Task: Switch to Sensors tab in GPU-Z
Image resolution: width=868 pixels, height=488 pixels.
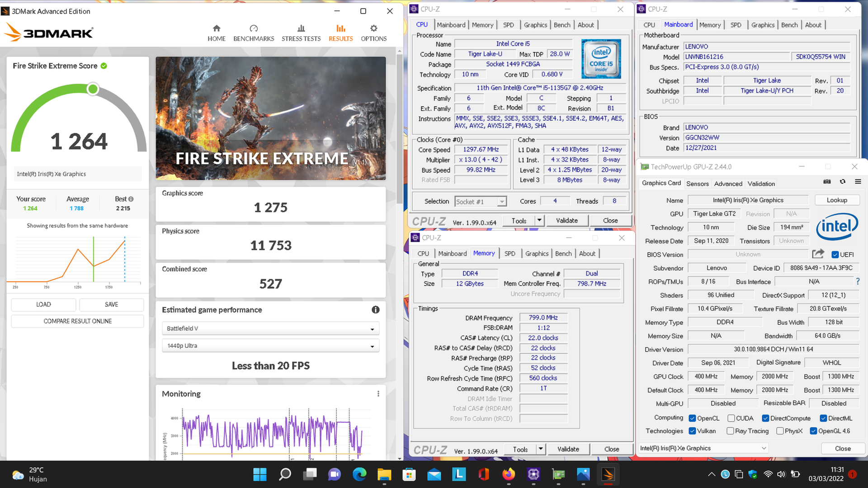Action: coord(698,183)
